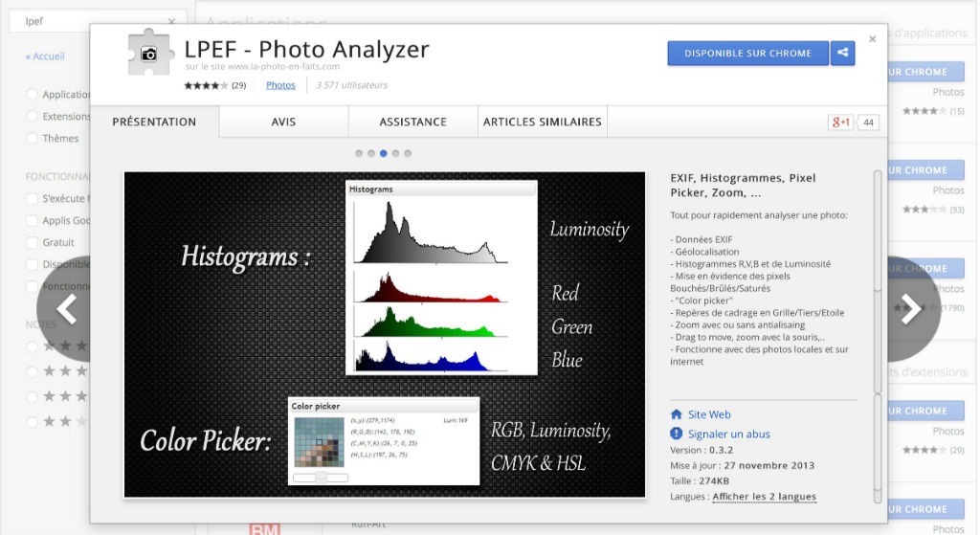Click Disponible sur Chrome button

(748, 54)
